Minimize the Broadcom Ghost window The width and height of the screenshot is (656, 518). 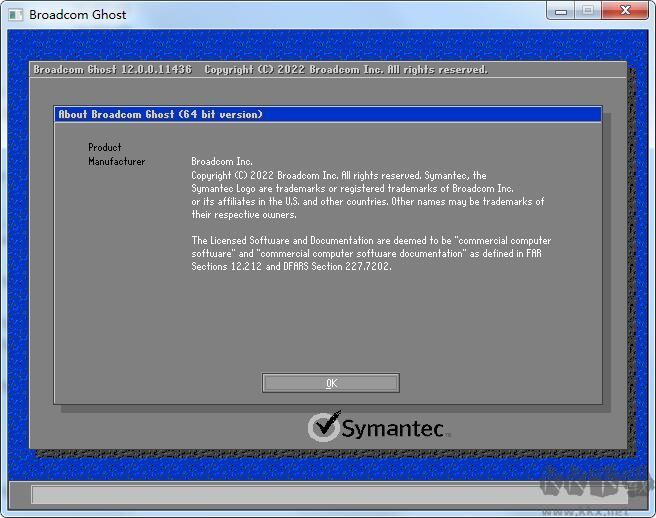tap(561, 11)
